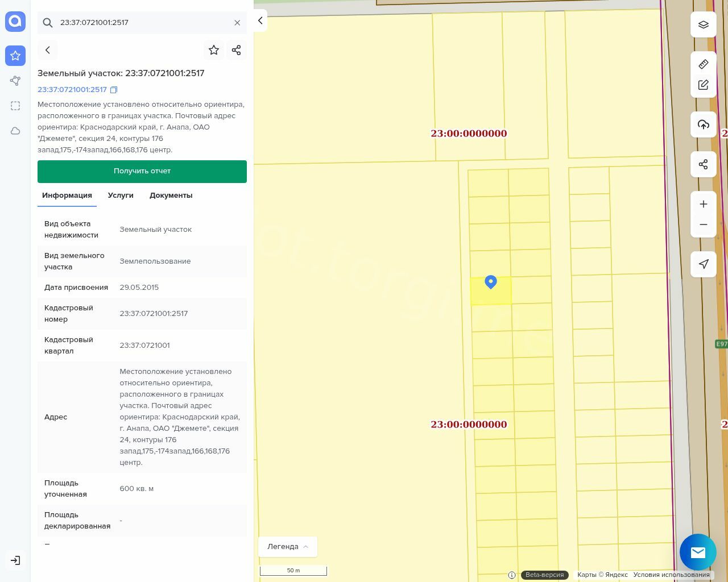Open the rectangular selection tool in sidebar

15,106
